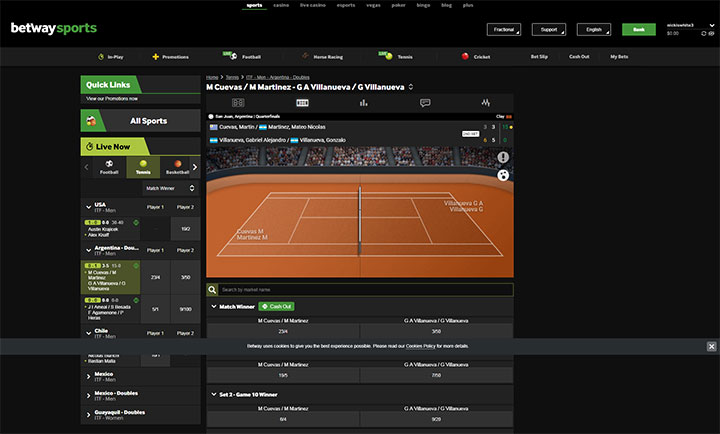Select 5/1 odds for Ameal/Besada
720x434 pixels.
coord(155,309)
